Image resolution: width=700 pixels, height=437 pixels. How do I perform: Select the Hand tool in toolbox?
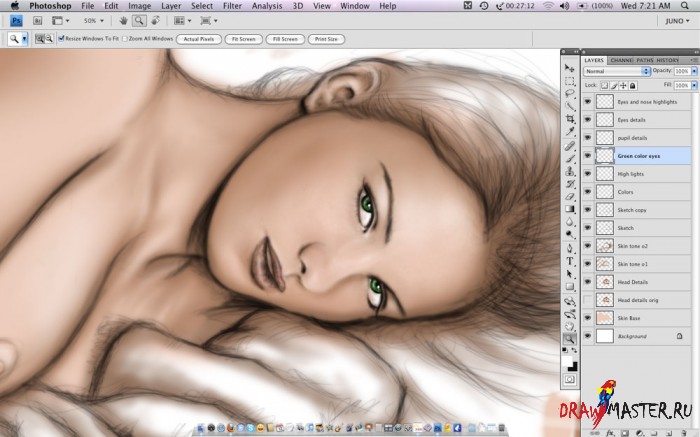tap(570, 326)
